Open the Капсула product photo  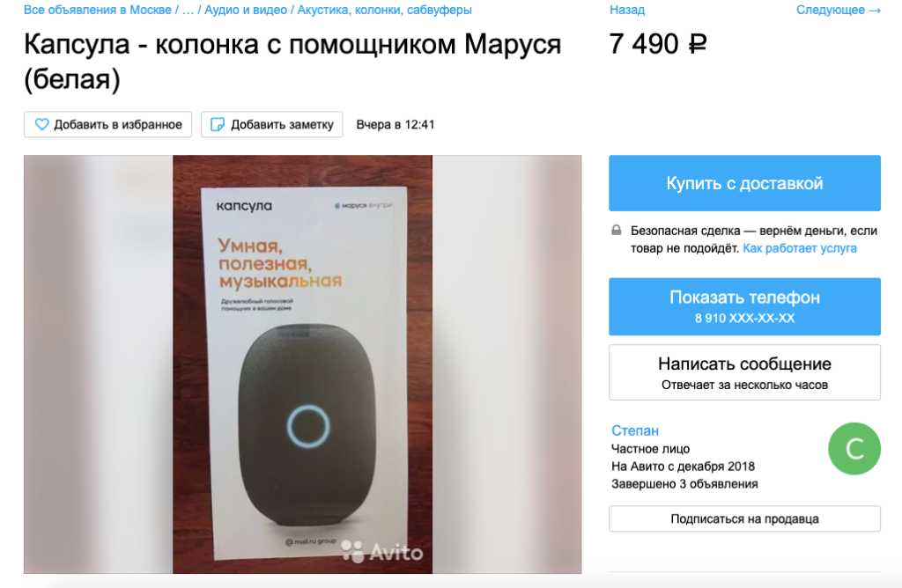point(303,364)
